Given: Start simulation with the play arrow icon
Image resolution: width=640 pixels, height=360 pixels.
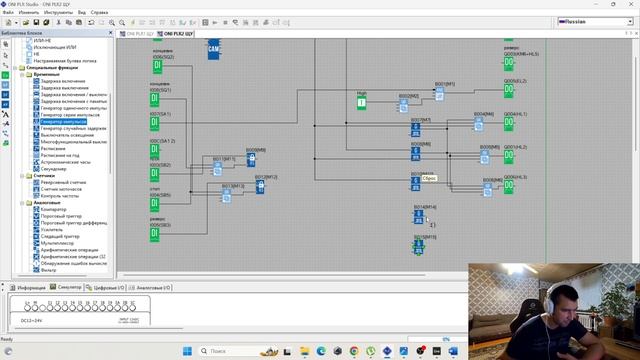Looking at the screenshot, I should point(215,22).
